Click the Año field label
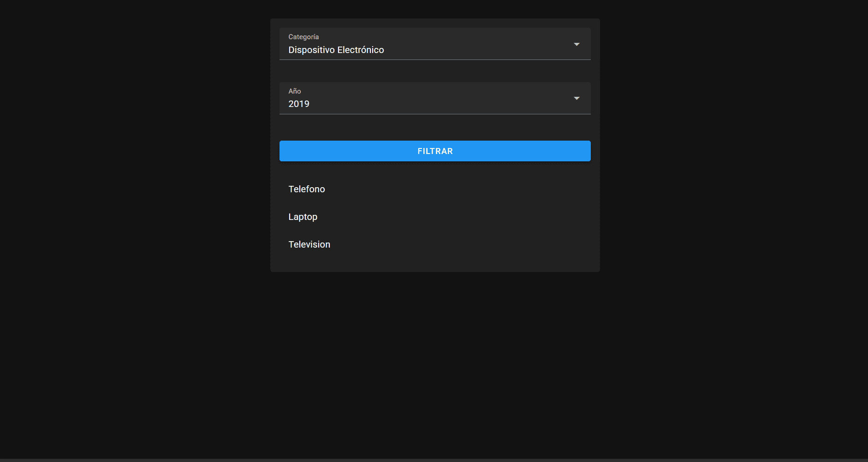 tap(294, 91)
